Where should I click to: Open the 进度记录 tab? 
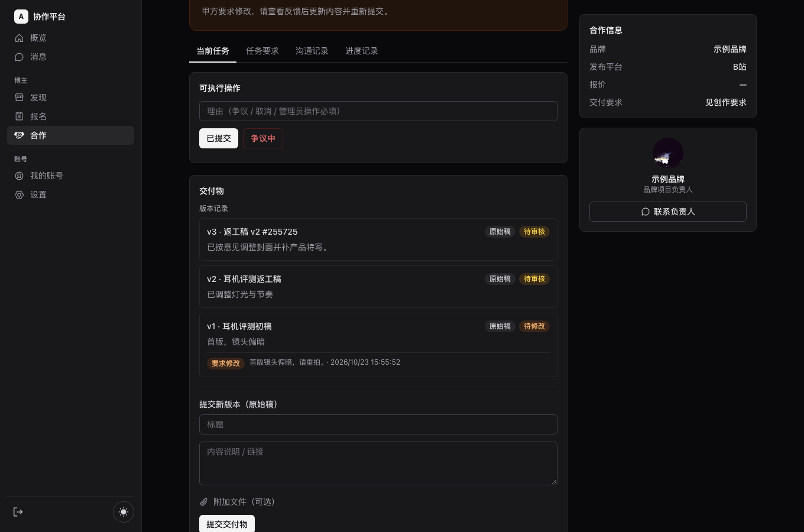click(362, 51)
